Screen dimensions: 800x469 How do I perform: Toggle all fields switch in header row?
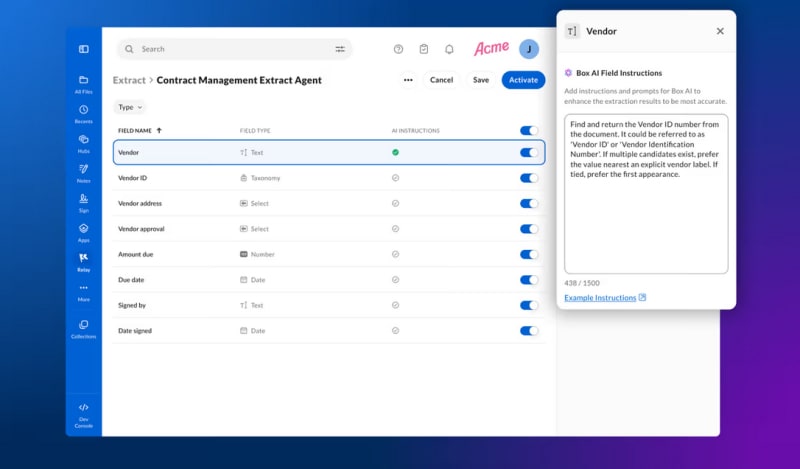tap(529, 130)
